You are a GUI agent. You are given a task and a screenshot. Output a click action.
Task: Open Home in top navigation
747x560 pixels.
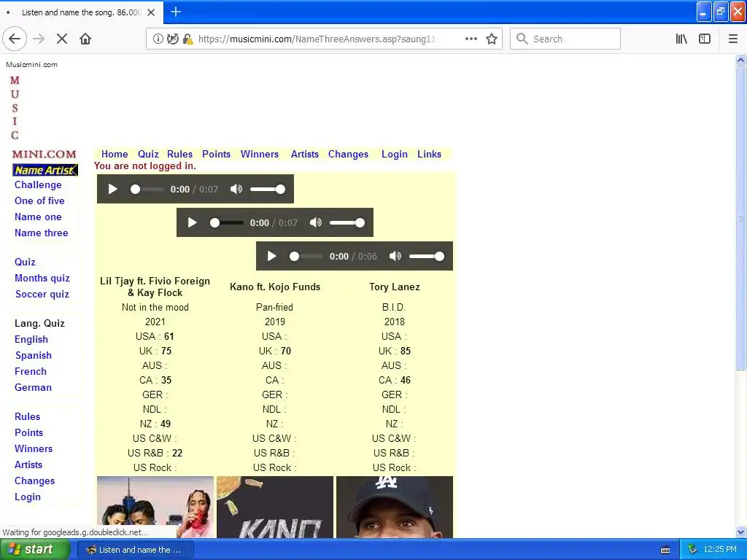tap(115, 154)
